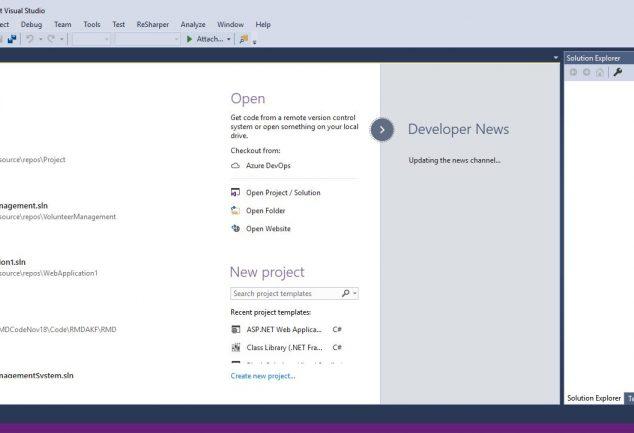The height and width of the screenshot is (433, 634).
Task: Click the Open Website link
Action: [268, 229]
